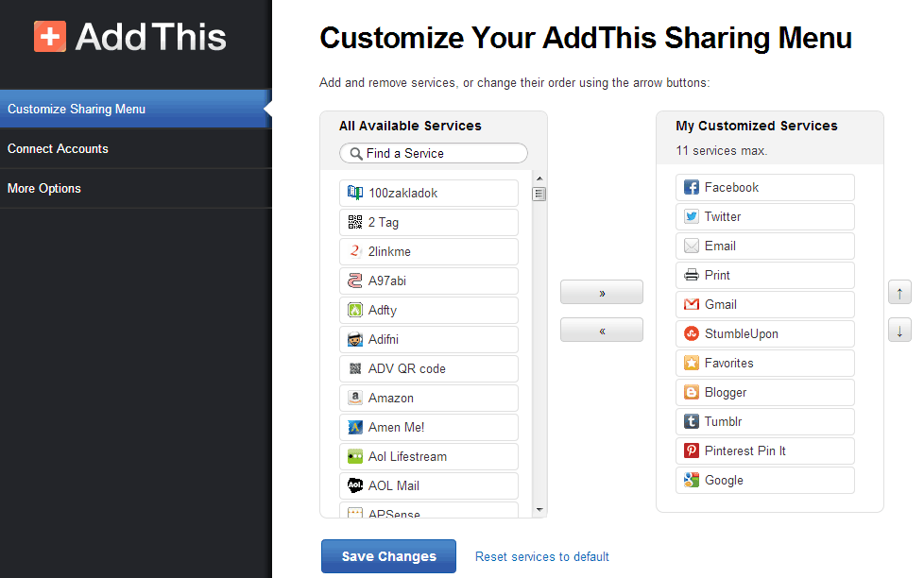Click the AOL Mail icon
Viewport: 924px width, 578px height.
[354, 485]
